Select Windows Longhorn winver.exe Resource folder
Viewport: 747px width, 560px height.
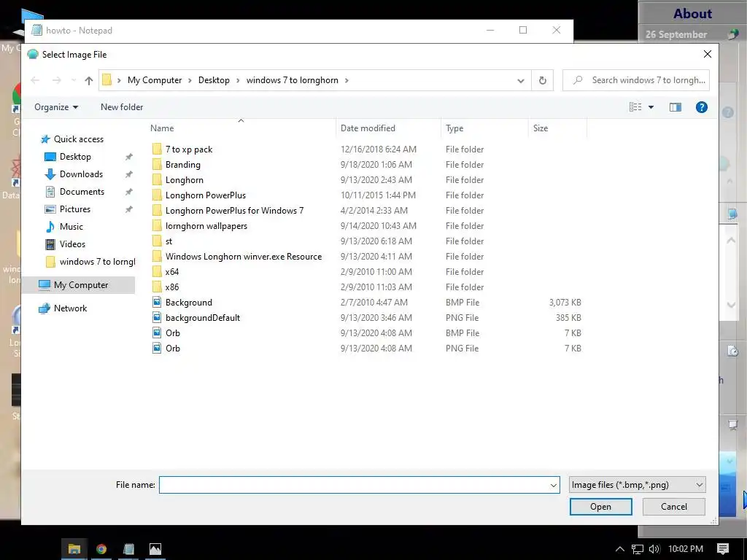[244, 256]
